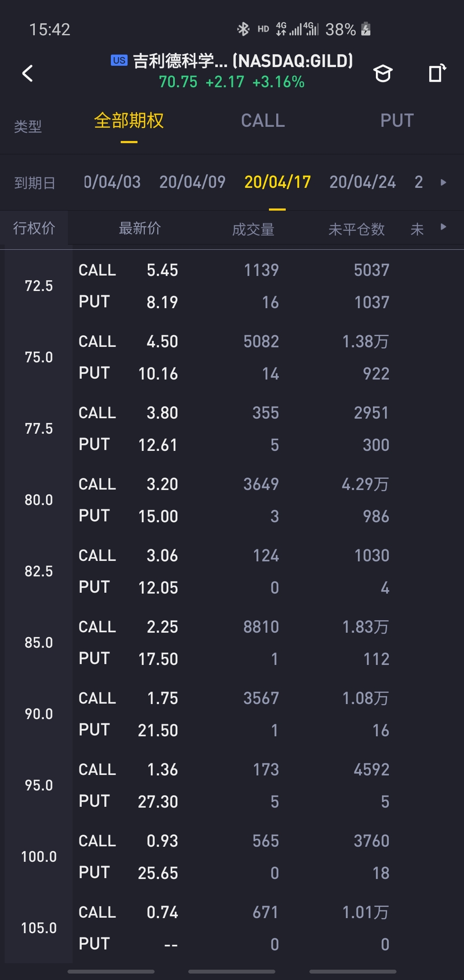Select expiry date 20/04/24
The width and height of the screenshot is (464, 980).
coord(363,182)
